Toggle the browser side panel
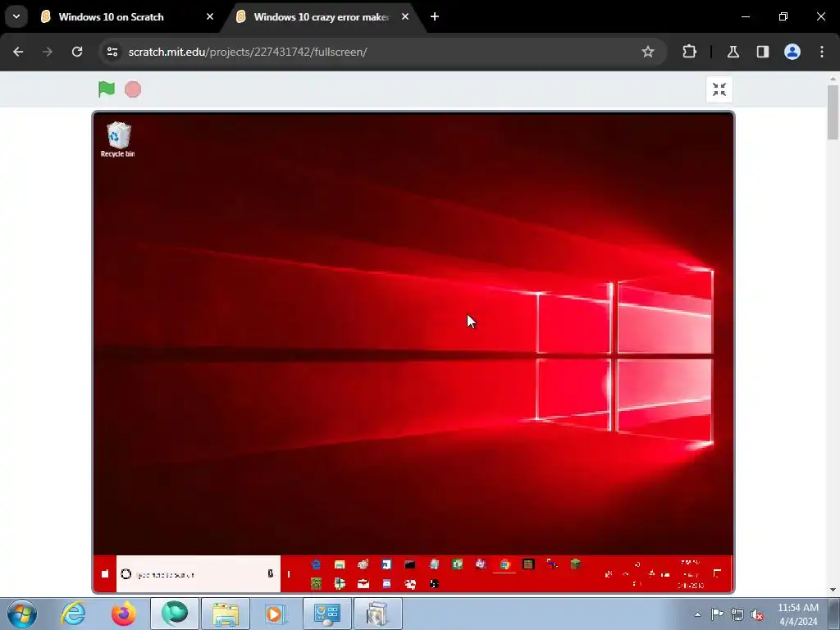Viewport: 840px width, 630px height. (762, 52)
